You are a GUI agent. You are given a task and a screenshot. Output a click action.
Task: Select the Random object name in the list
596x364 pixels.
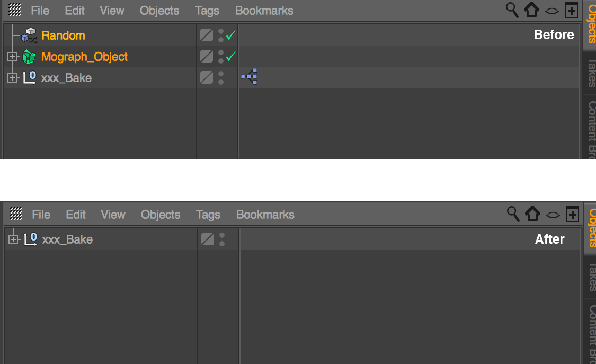point(63,35)
